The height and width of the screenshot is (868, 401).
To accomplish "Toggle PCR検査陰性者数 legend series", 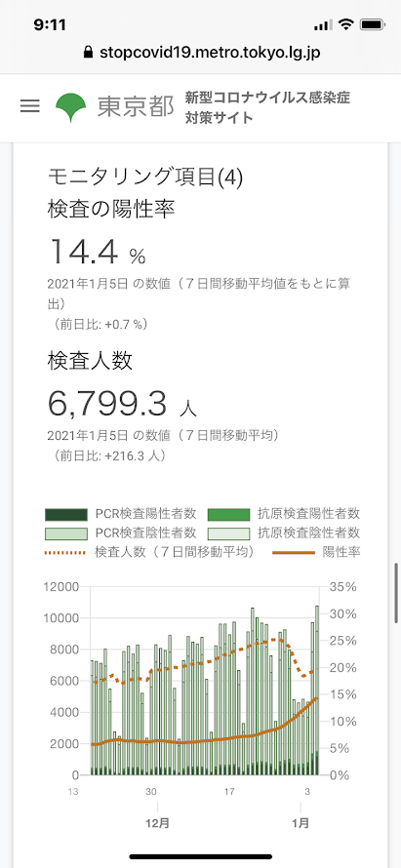I will [121, 533].
